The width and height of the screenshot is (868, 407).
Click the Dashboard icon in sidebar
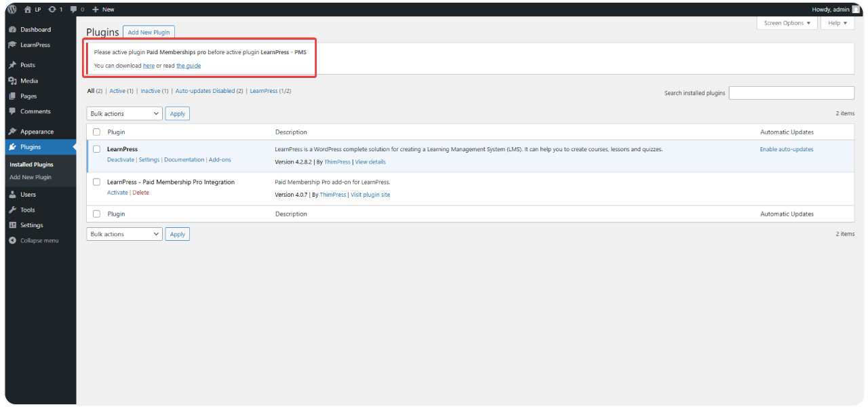12,30
